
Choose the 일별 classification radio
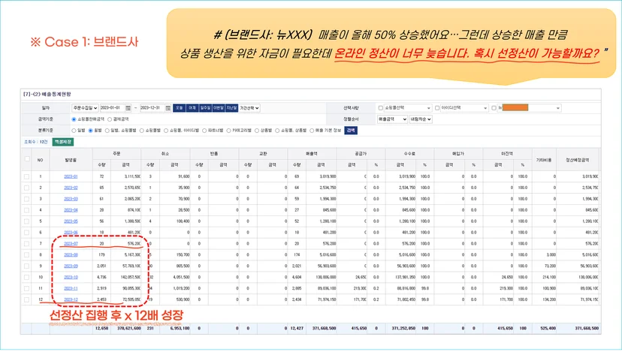click(74, 131)
